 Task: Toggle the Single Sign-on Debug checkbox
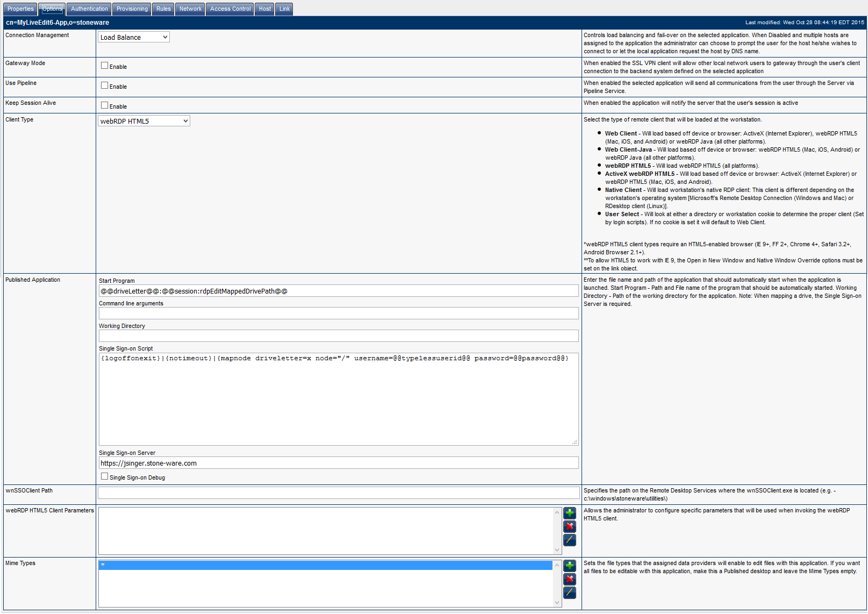pyautogui.click(x=105, y=476)
